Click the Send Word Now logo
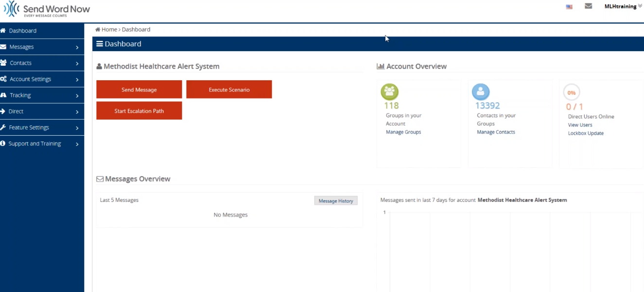 pos(47,10)
